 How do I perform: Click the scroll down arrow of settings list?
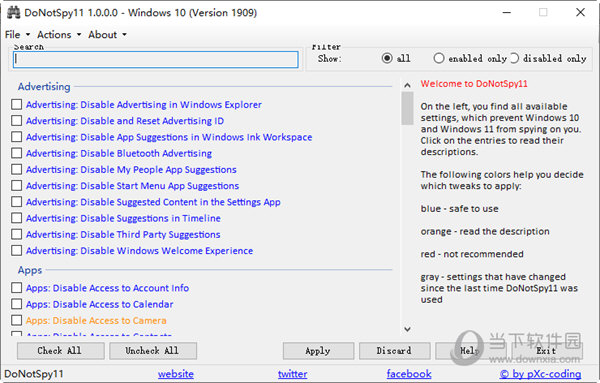click(408, 329)
